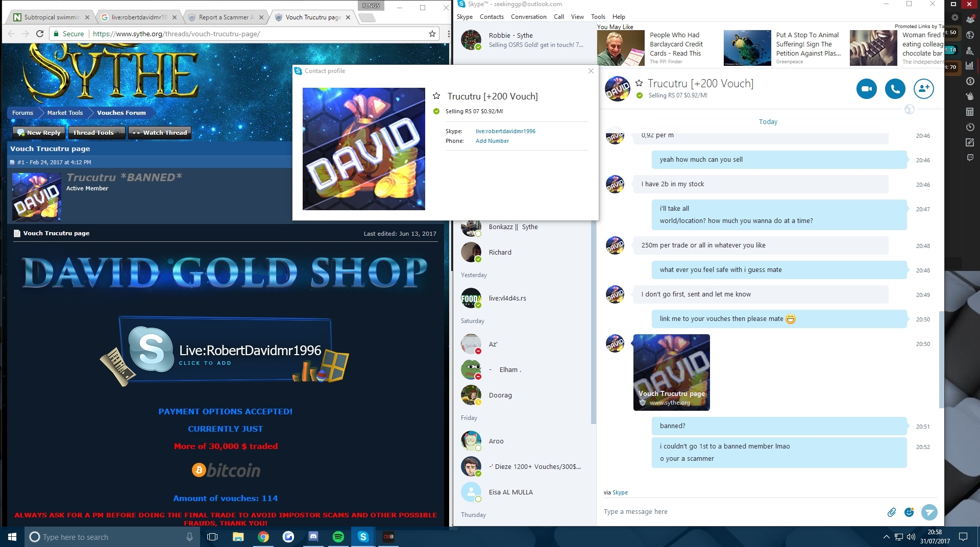The height and width of the screenshot is (547, 980).
Task: Switch to the Subtropical swimming tab
Action: [x=51, y=17]
